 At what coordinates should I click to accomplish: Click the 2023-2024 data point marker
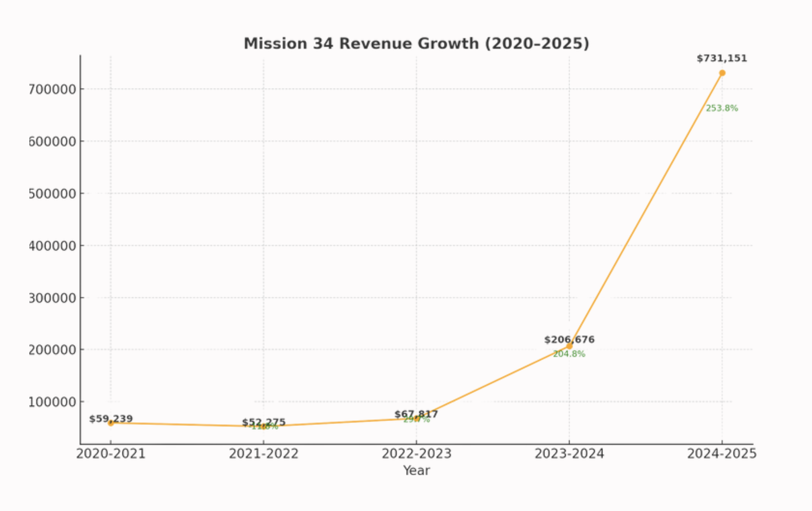(569, 346)
